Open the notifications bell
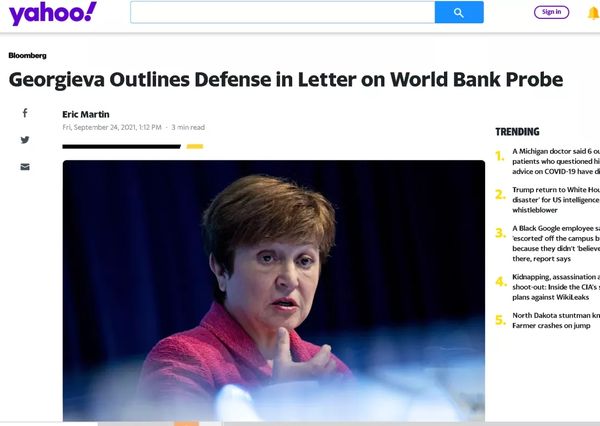 [592, 12]
